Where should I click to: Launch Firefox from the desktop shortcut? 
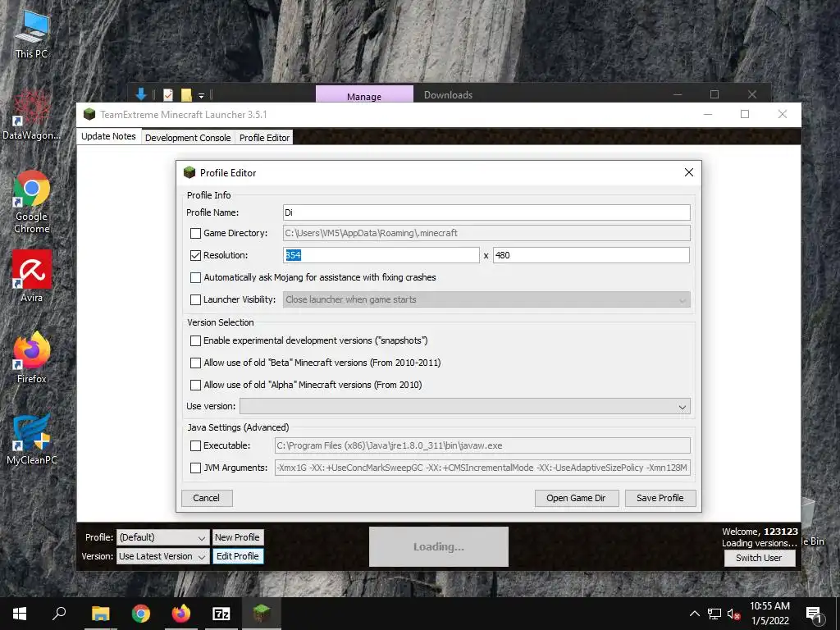[31, 358]
